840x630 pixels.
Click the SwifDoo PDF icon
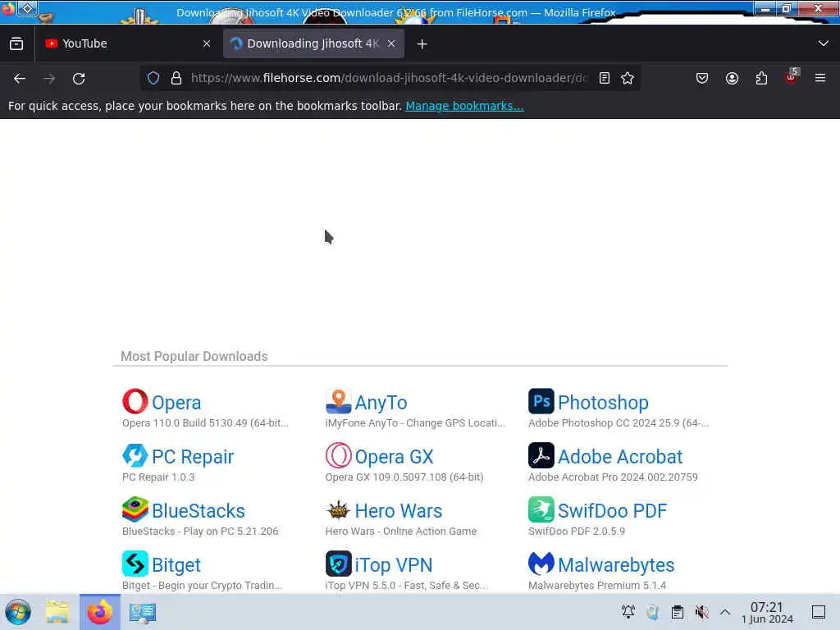pos(541,509)
